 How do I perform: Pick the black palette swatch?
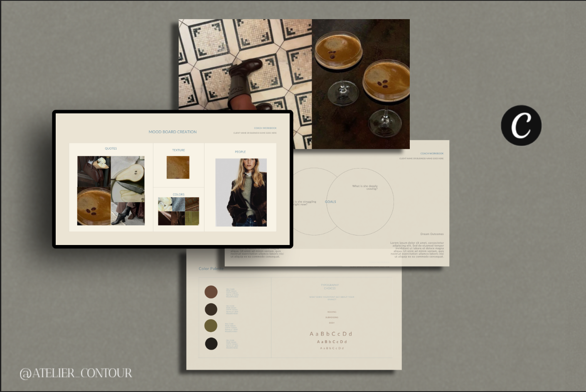click(211, 343)
